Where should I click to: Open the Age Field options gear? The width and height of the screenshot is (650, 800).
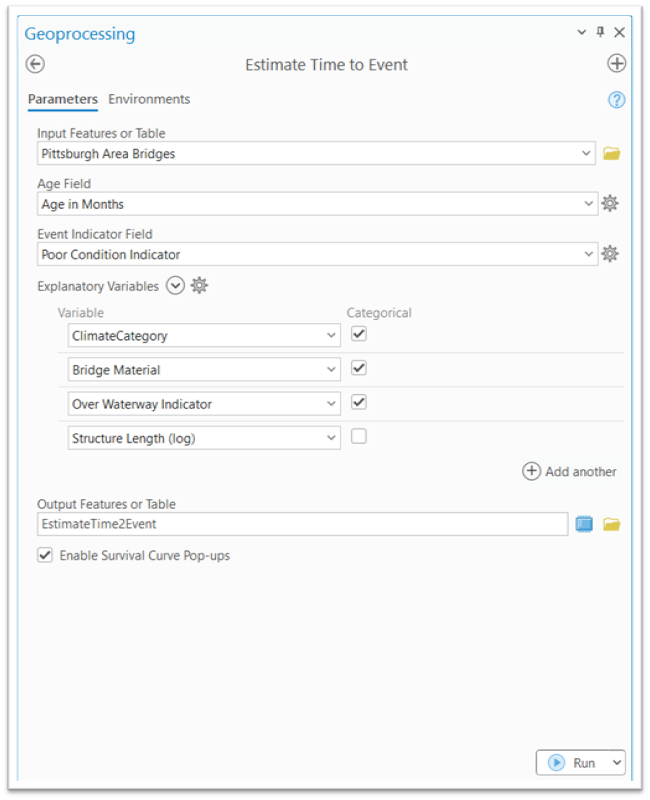[x=610, y=203]
